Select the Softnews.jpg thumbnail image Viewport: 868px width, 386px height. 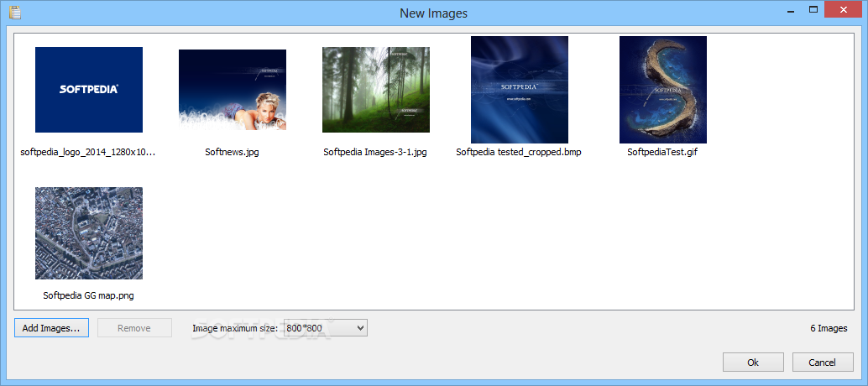click(x=233, y=90)
